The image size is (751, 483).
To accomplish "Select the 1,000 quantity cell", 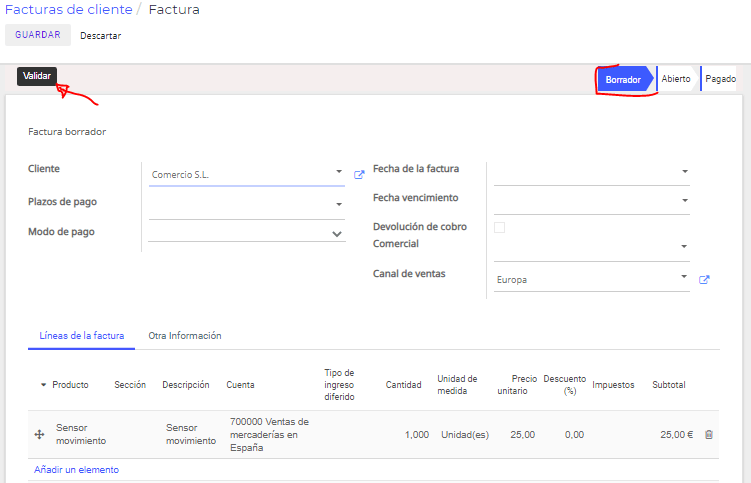I will click(417, 435).
